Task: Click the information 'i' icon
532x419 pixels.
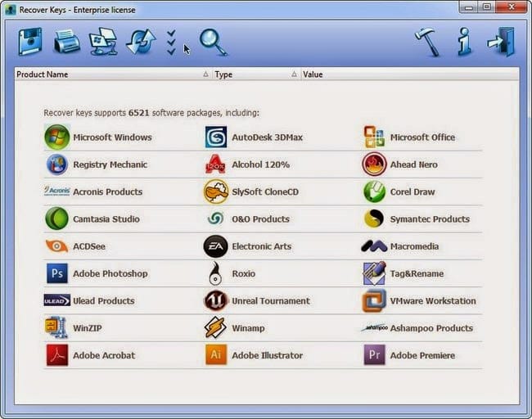Action: pos(465,42)
